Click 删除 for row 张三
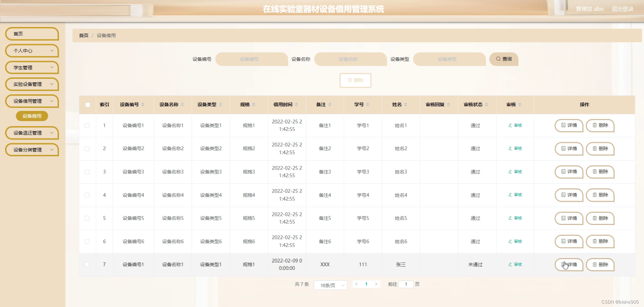This screenshot has height=307, width=644. coord(600,265)
